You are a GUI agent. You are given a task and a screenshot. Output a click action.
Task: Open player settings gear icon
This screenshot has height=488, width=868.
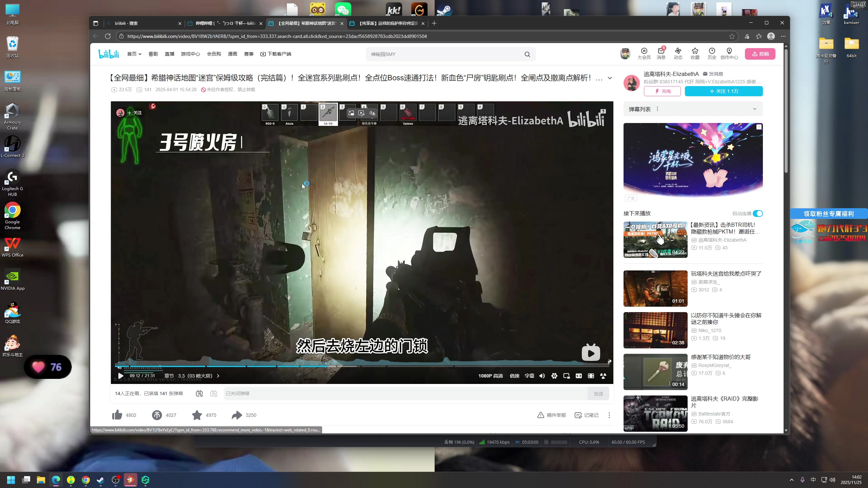554,376
